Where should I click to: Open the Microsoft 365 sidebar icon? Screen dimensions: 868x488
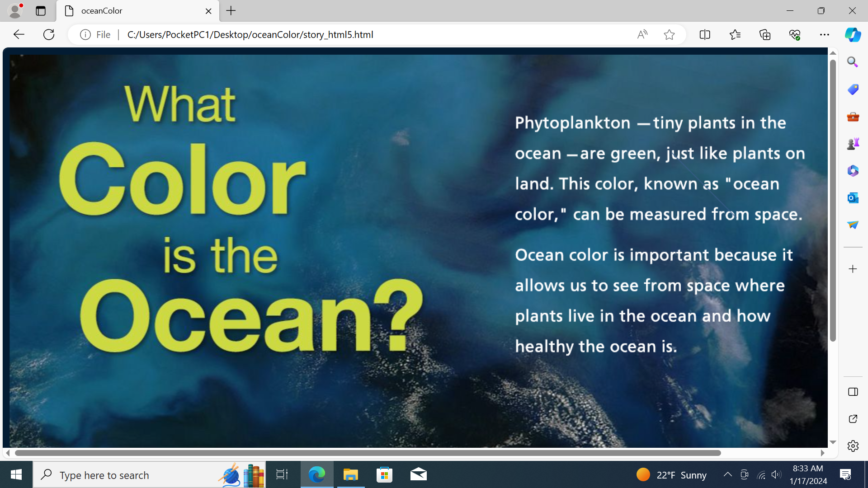pos(853,171)
